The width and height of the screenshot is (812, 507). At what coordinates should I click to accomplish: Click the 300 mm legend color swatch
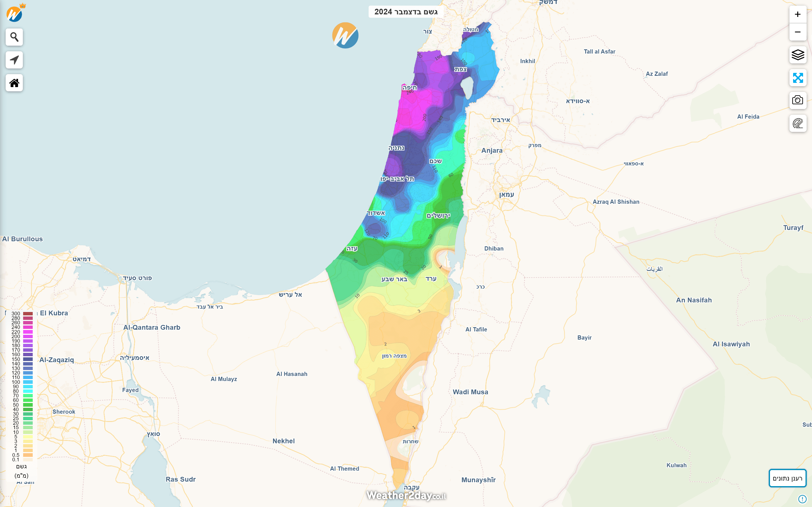(x=28, y=313)
